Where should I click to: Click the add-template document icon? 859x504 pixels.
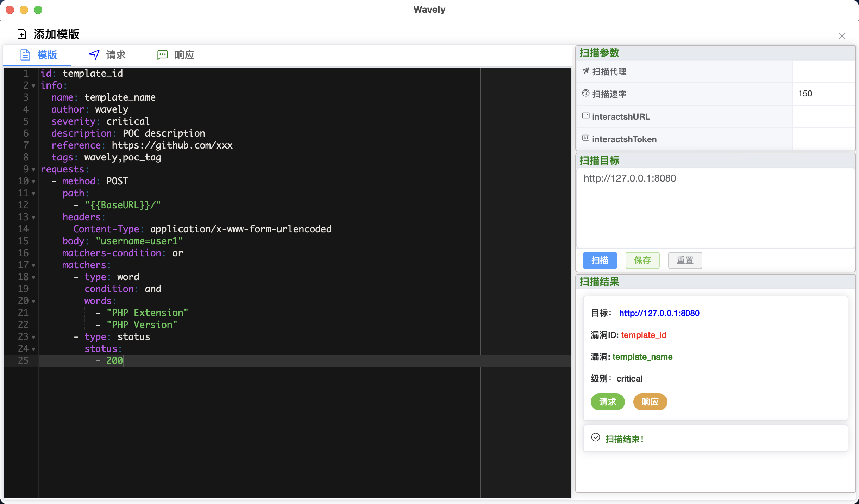22,34
